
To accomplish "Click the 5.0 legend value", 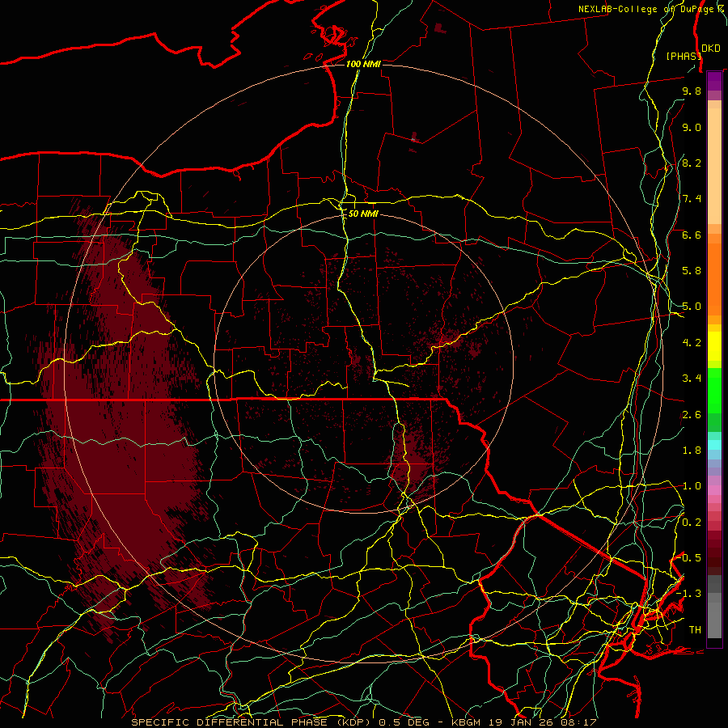I will (x=692, y=307).
